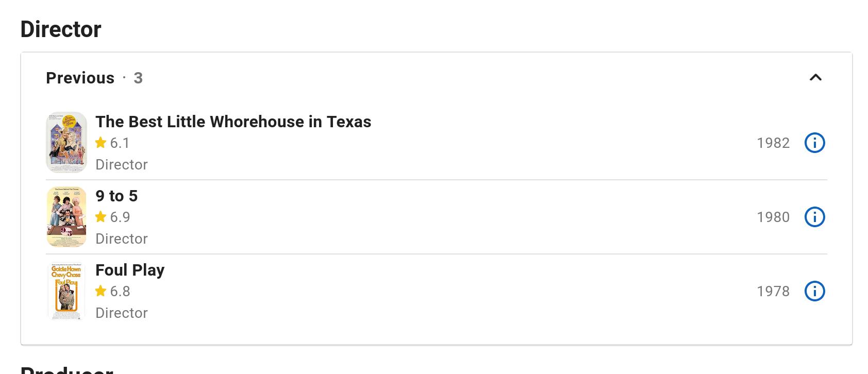Image resolution: width=868 pixels, height=374 pixels.
Task: Click the 6.8 star rating
Action: (113, 291)
